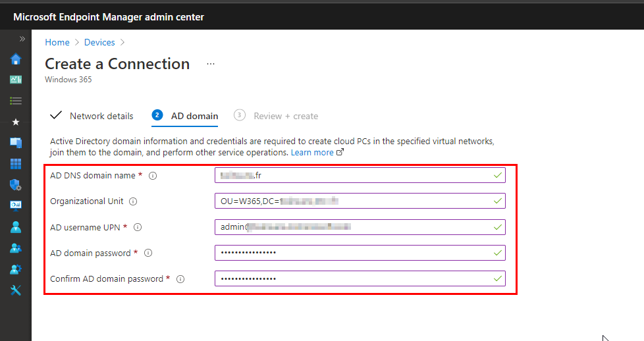Click the Microsoft Endpoint Manager admin center title
This screenshot has height=341, width=644.
(109, 17)
